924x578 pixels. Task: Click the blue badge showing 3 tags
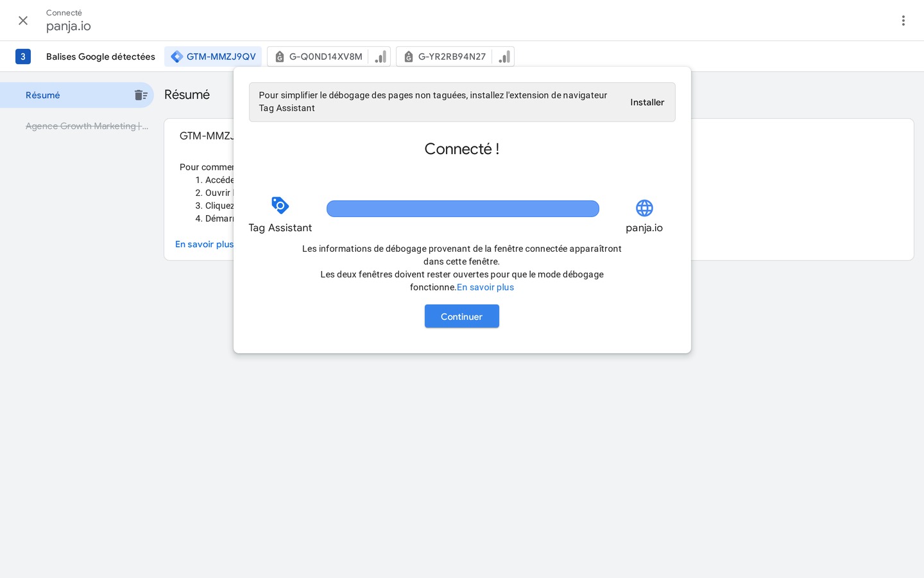[x=23, y=57]
